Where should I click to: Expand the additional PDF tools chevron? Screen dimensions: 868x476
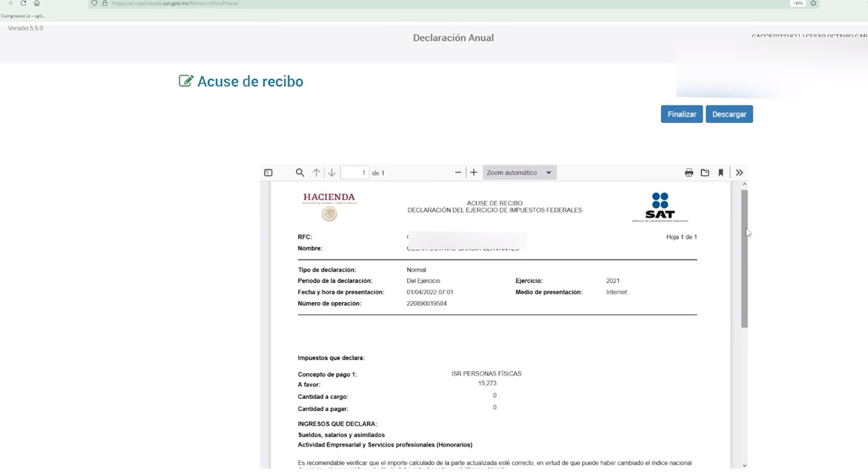click(x=739, y=172)
